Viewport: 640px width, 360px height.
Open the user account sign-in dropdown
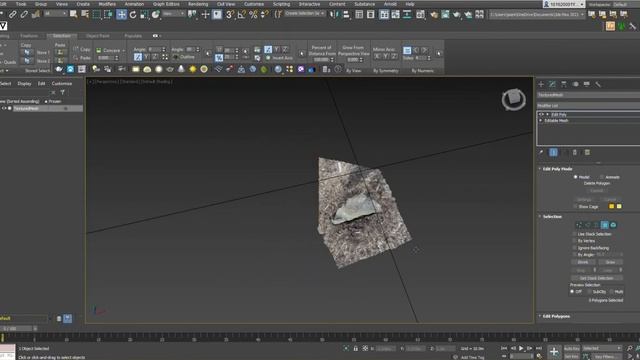point(564,4)
